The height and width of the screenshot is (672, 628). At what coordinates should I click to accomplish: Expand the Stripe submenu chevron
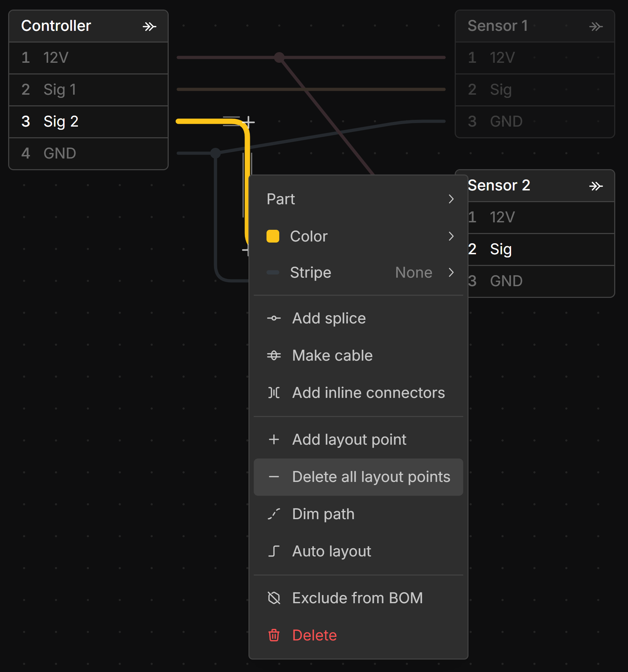[x=451, y=272]
